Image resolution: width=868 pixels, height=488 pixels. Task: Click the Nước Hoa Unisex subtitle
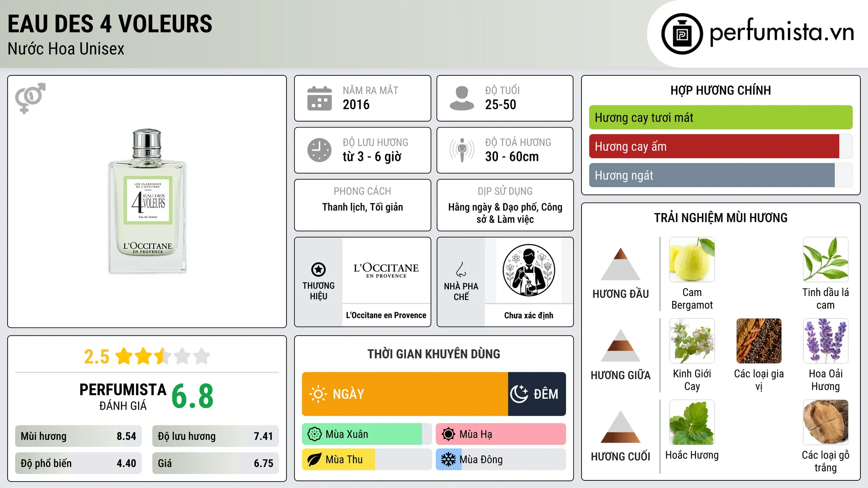(66, 49)
